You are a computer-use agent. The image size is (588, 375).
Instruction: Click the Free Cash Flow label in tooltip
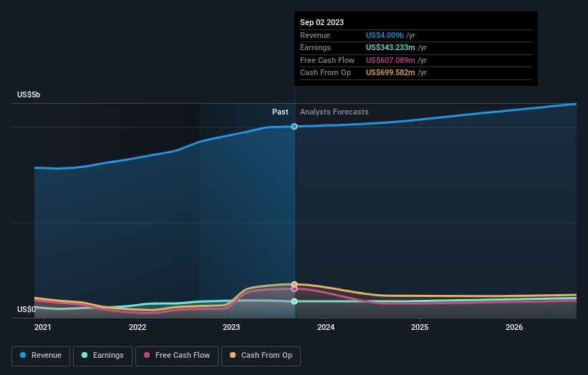coord(327,60)
